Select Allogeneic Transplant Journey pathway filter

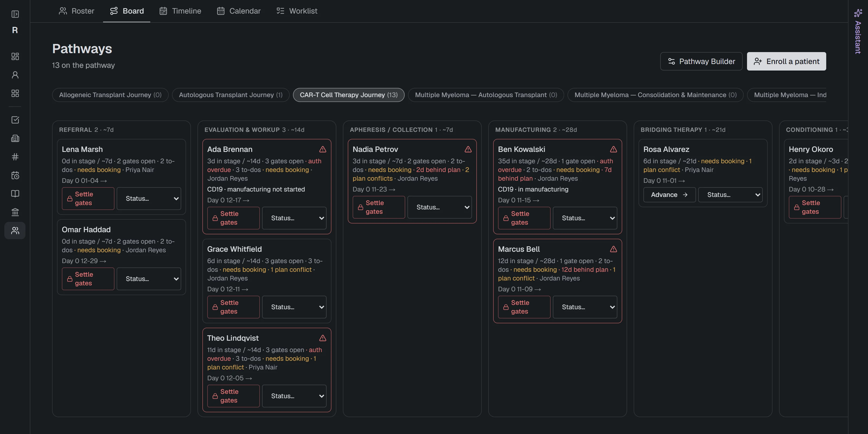click(110, 95)
